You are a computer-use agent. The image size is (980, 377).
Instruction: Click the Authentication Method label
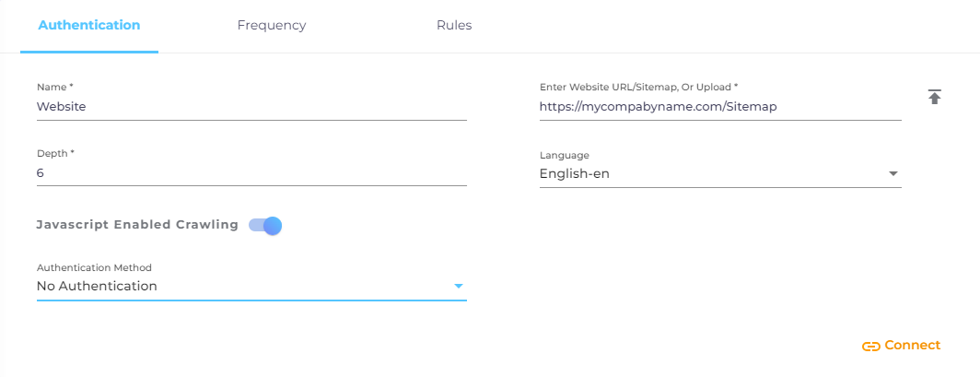click(x=94, y=268)
